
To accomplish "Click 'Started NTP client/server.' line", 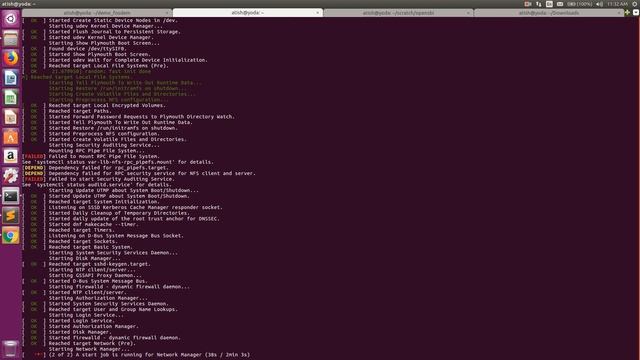I will point(87,293).
